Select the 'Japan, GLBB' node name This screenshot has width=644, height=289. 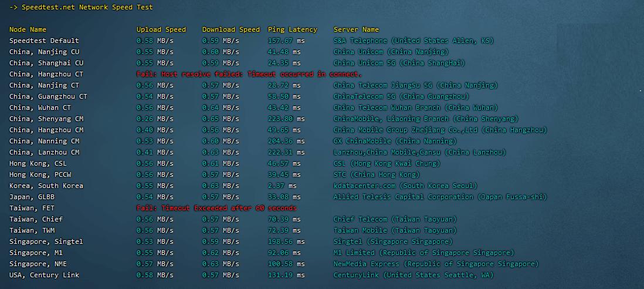click(x=32, y=197)
